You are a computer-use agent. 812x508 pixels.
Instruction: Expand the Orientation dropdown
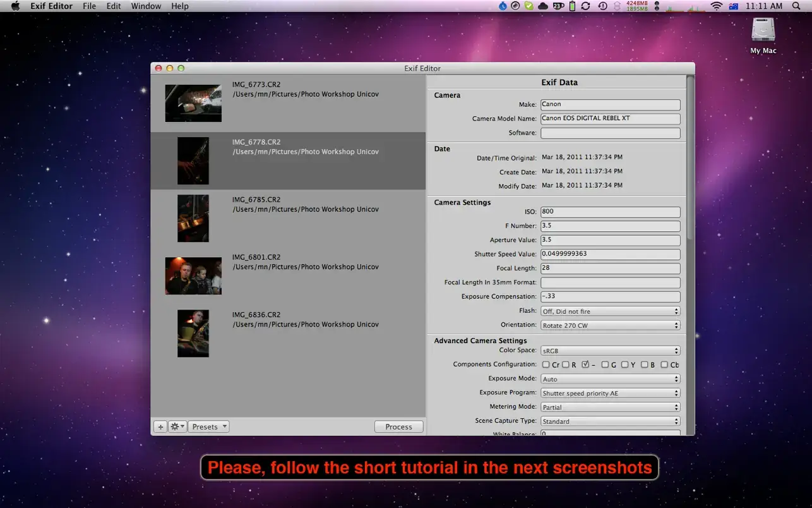point(610,326)
